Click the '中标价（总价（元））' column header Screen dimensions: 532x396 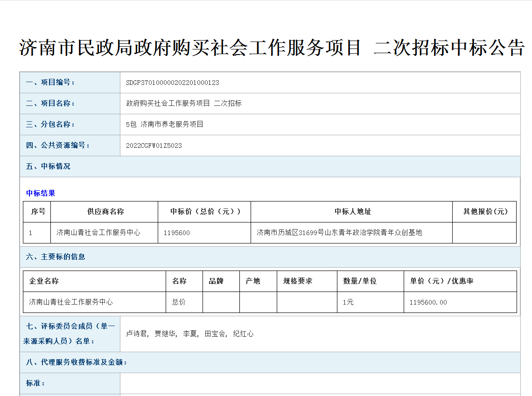point(205,212)
